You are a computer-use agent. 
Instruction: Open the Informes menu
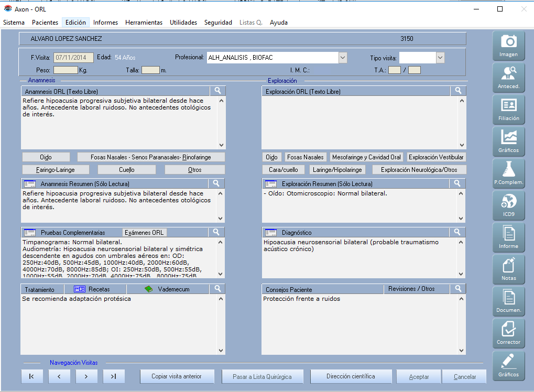pos(105,23)
